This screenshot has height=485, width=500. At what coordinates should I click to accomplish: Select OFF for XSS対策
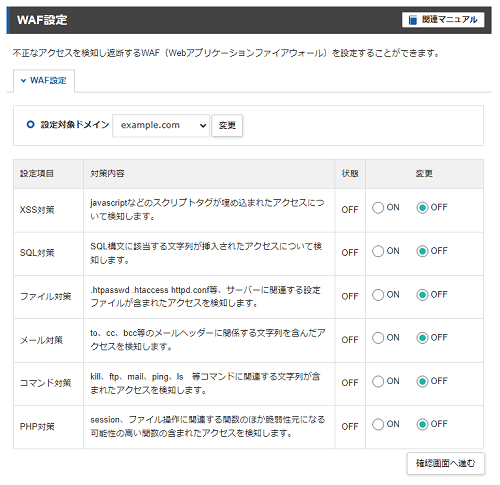422,208
